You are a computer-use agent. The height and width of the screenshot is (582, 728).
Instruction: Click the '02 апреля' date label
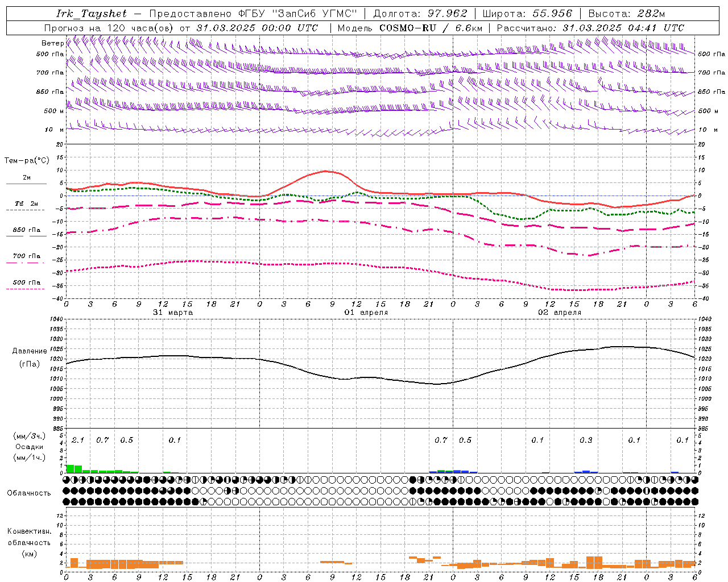click(560, 313)
